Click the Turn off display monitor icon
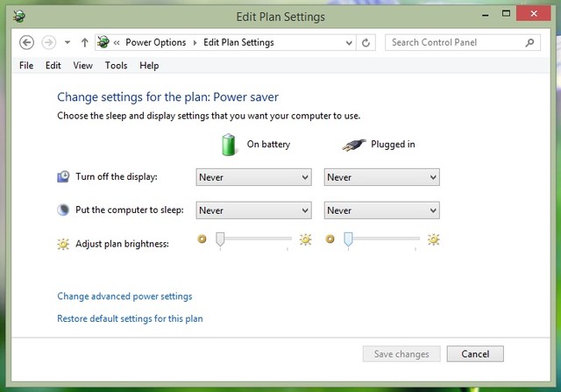561x392 pixels. pos(63,176)
